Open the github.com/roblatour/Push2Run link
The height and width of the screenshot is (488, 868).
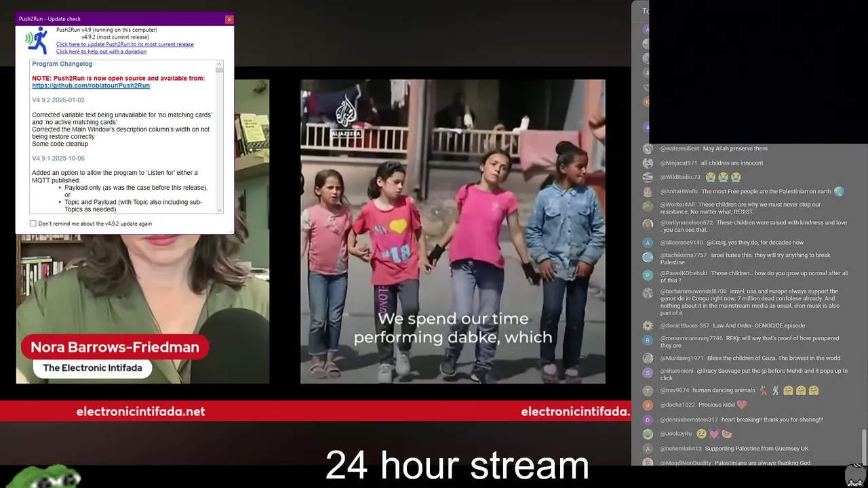pyautogui.click(x=91, y=86)
